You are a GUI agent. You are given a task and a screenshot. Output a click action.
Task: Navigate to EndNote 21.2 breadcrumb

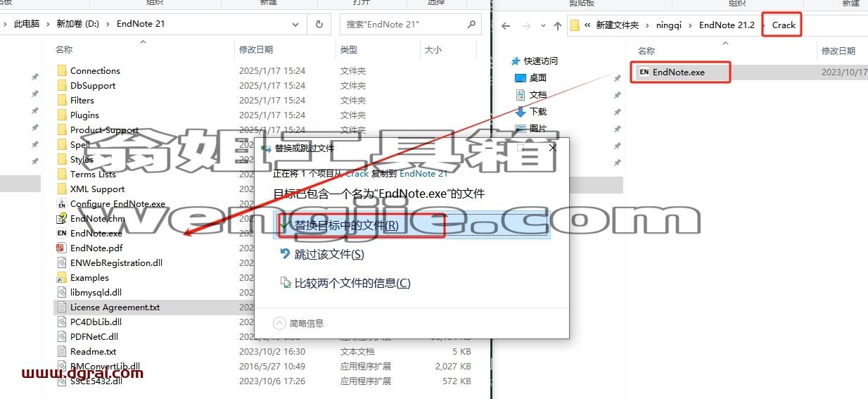pyautogui.click(x=727, y=25)
